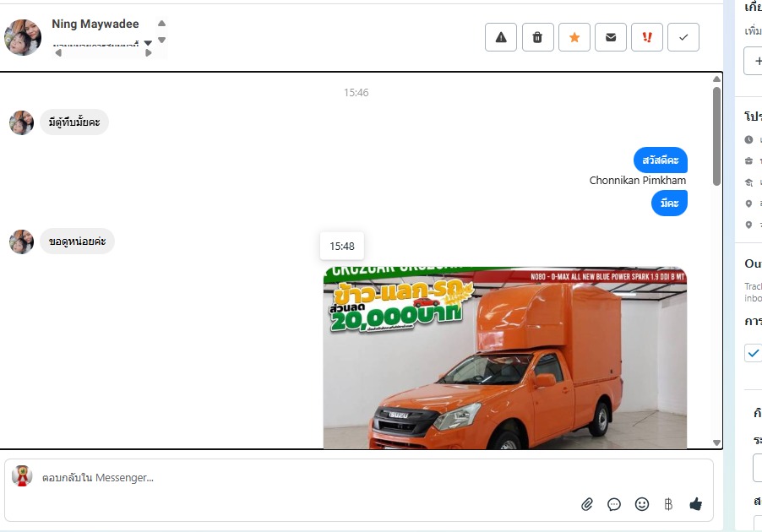
Task: Click the paperclip attach file icon
Action: [587, 504]
